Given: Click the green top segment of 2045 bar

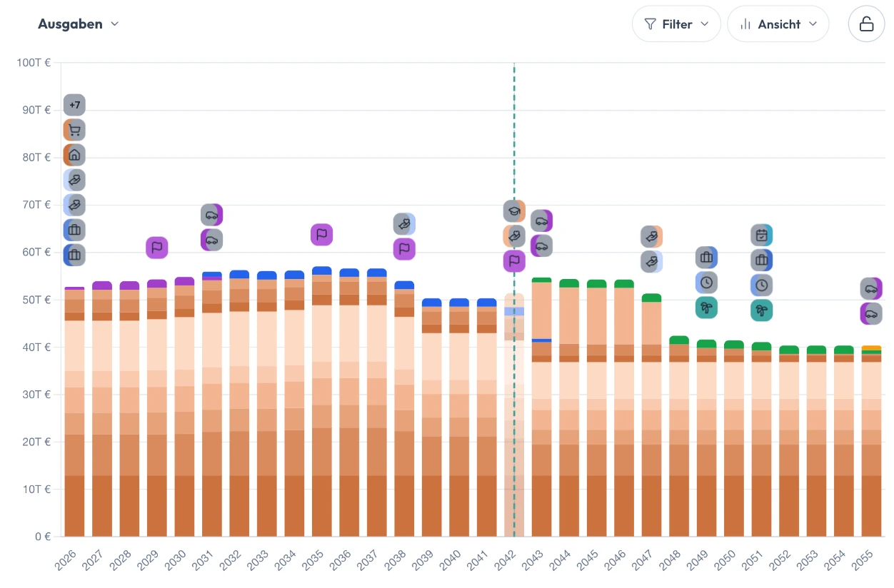Looking at the screenshot, I should (597, 283).
